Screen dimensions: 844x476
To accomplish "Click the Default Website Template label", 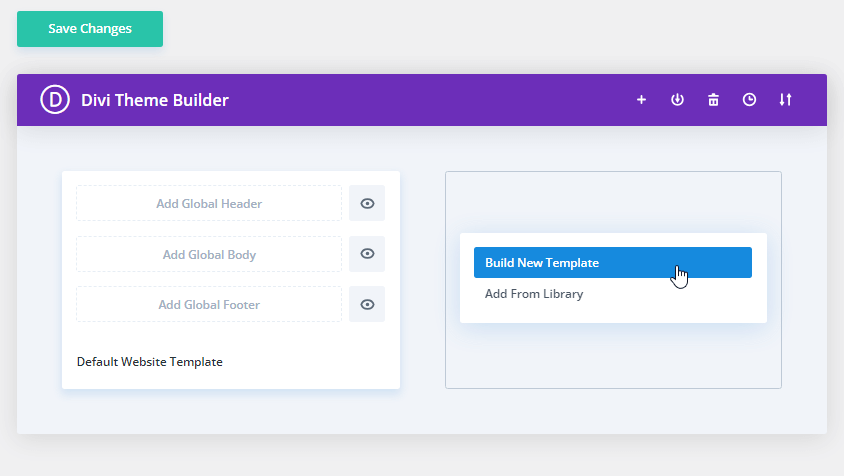I will click(x=150, y=362).
